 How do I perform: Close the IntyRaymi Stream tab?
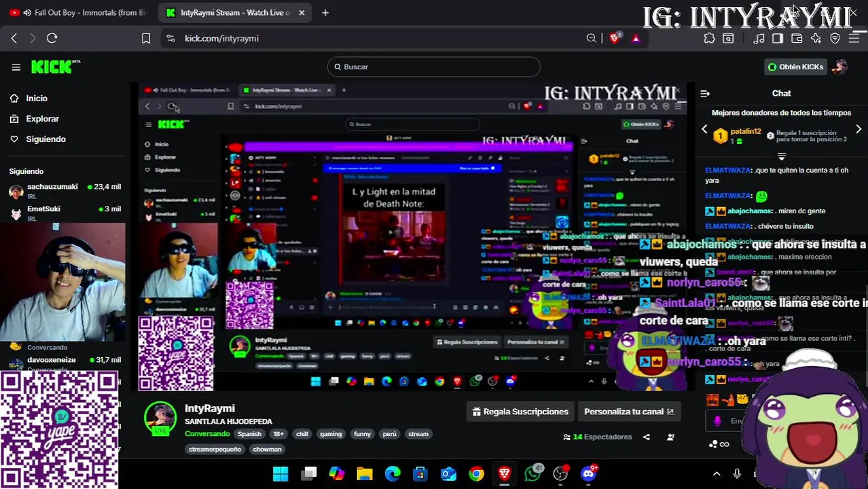pyautogui.click(x=302, y=12)
